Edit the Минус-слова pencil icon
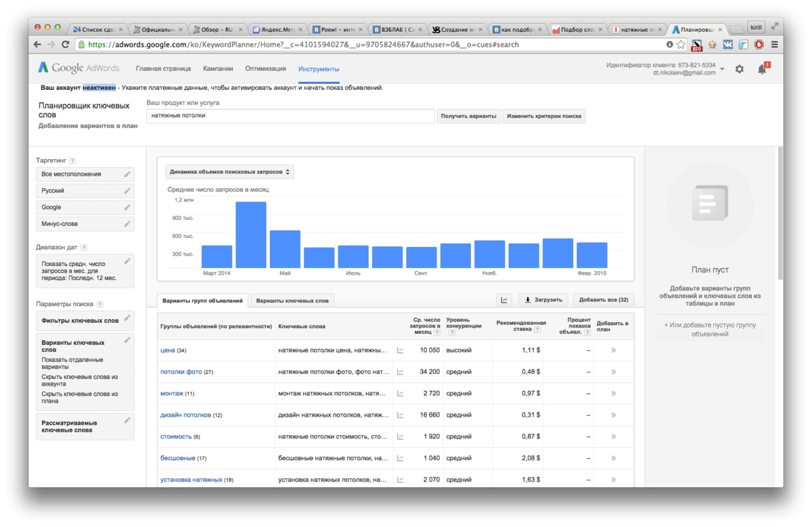 point(127,224)
